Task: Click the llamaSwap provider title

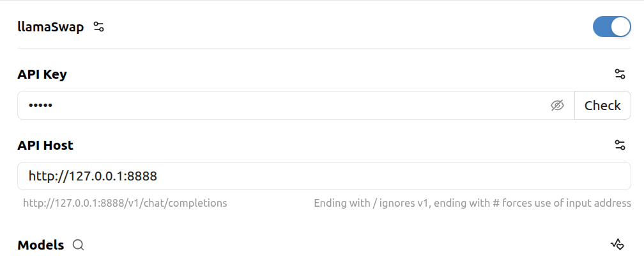Action: point(50,27)
